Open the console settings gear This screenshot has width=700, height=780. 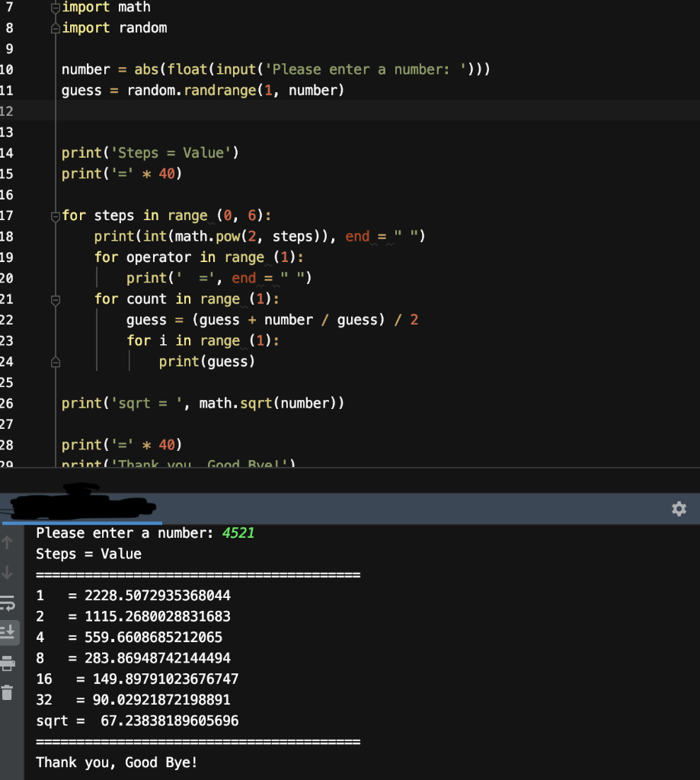click(x=679, y=509)
